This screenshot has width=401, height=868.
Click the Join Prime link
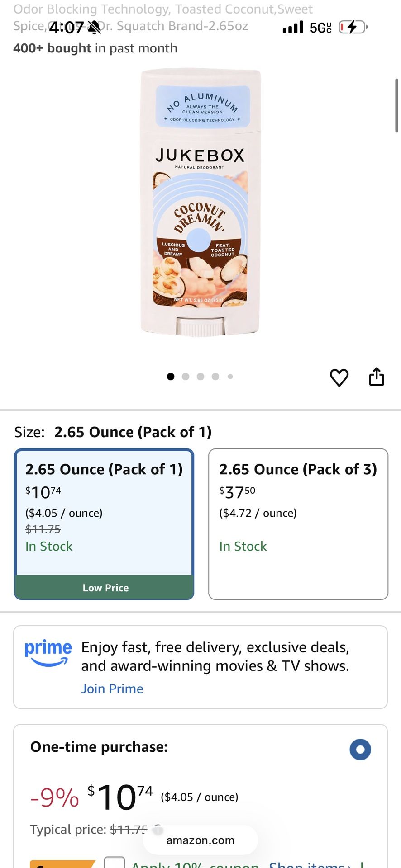[112, 689]
